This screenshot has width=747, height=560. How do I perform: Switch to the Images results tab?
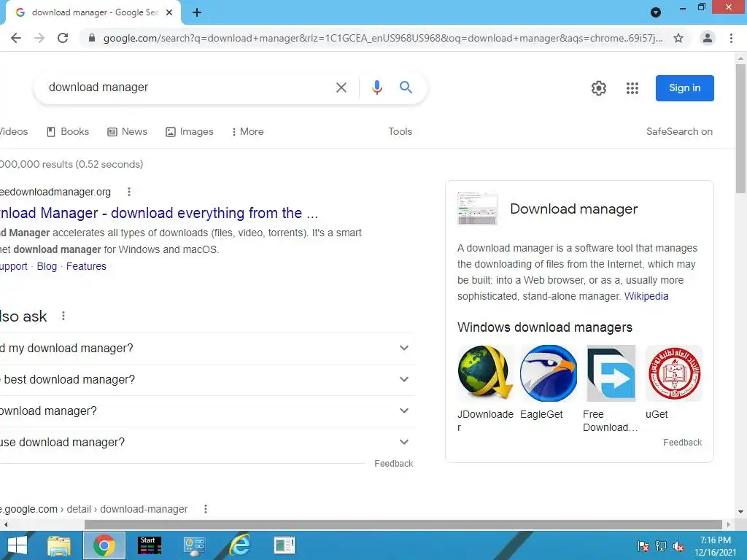tap(189, 132)
